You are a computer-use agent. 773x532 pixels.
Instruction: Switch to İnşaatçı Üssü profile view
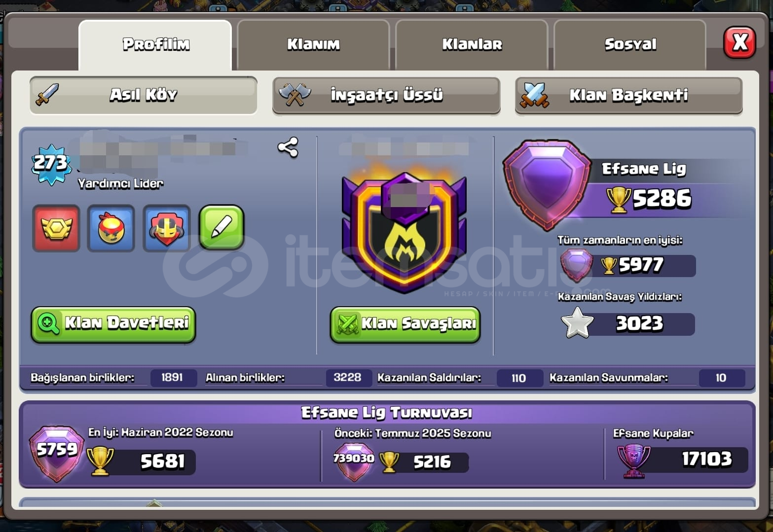pyautogui.click(x=386, y=95)
